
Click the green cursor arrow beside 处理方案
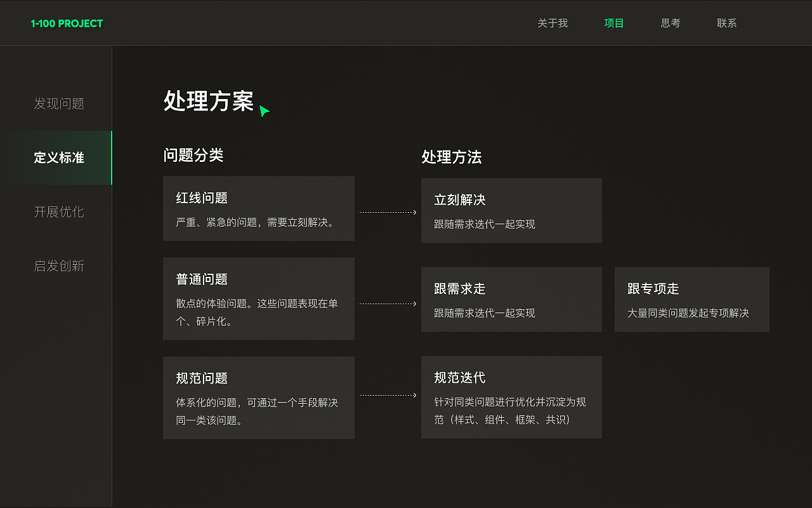(265, 110)
